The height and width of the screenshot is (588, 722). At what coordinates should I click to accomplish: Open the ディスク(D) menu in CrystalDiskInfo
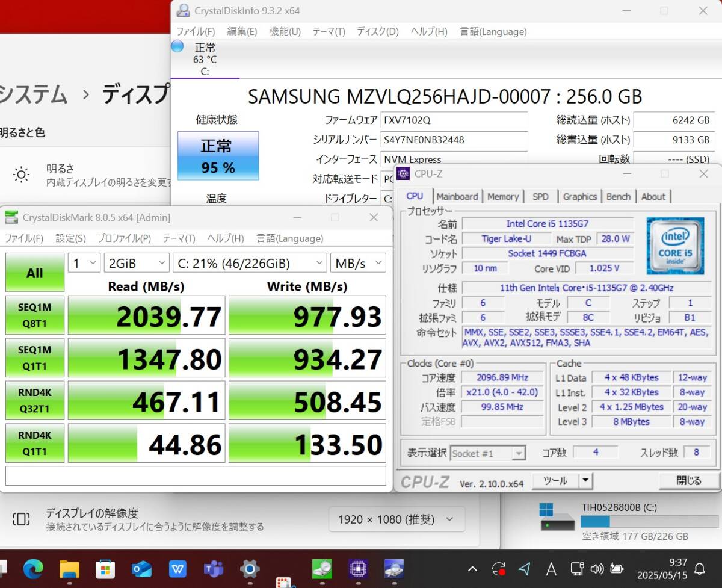point(377,31)
